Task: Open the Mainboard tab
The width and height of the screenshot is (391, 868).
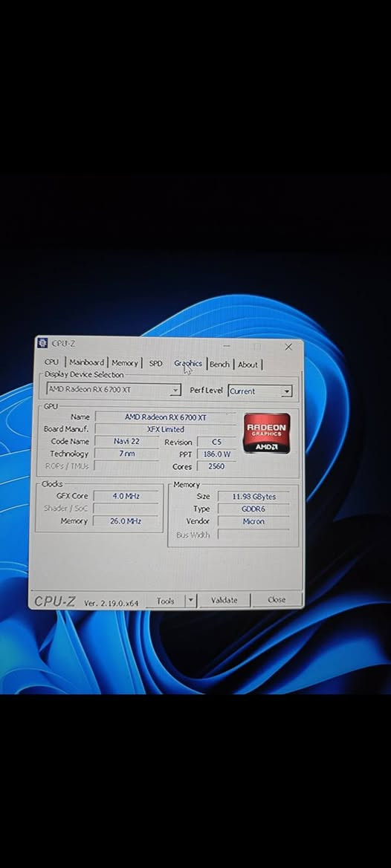Action: point(86,362)
